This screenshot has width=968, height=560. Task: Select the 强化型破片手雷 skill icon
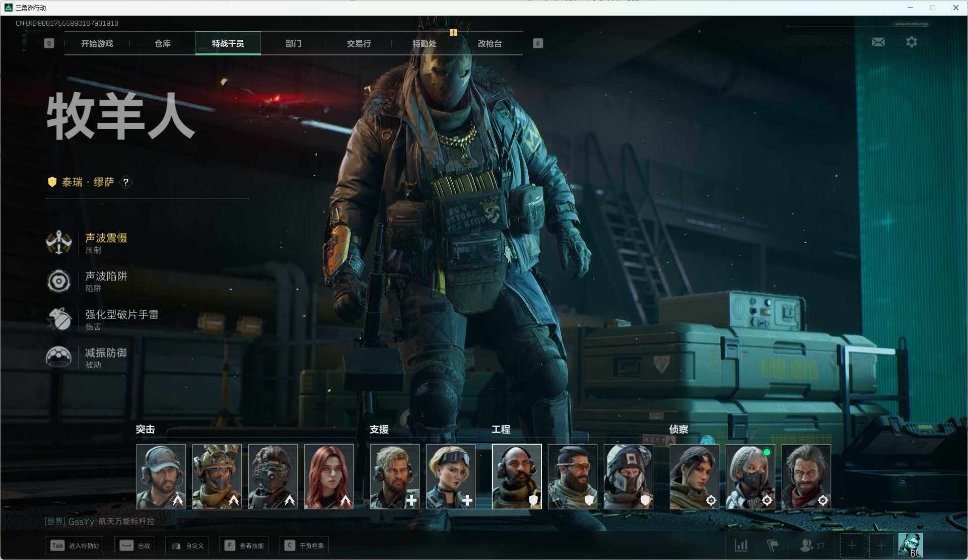tap(59, 319)
